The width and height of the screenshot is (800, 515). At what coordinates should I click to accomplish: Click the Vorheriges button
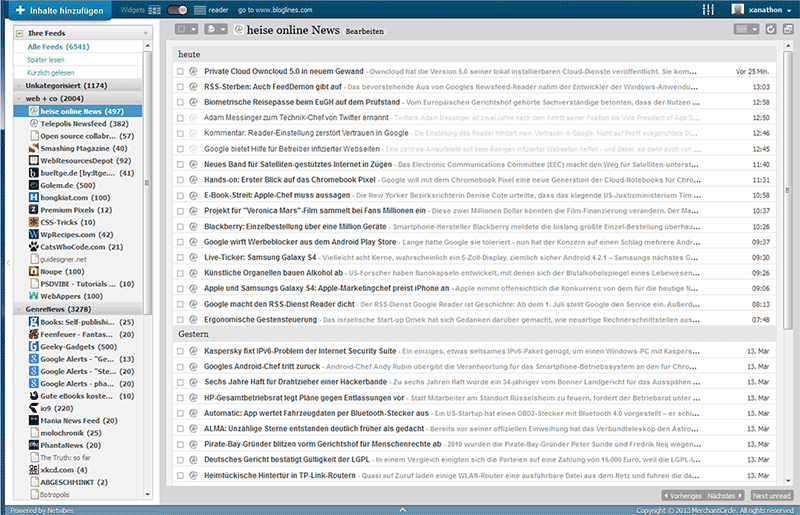[682, 496]
